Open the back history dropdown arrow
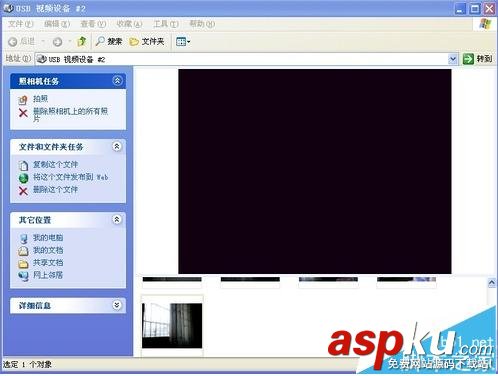The image size is (498, 376). [x=43, y=42]
